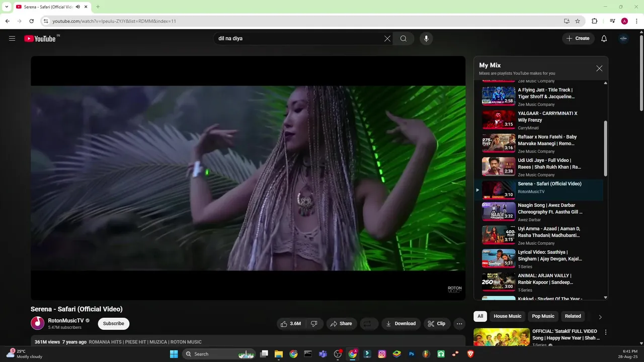The image size is (644, 362).
Task: Clear the search text with X icon
Action: point(387,39)
